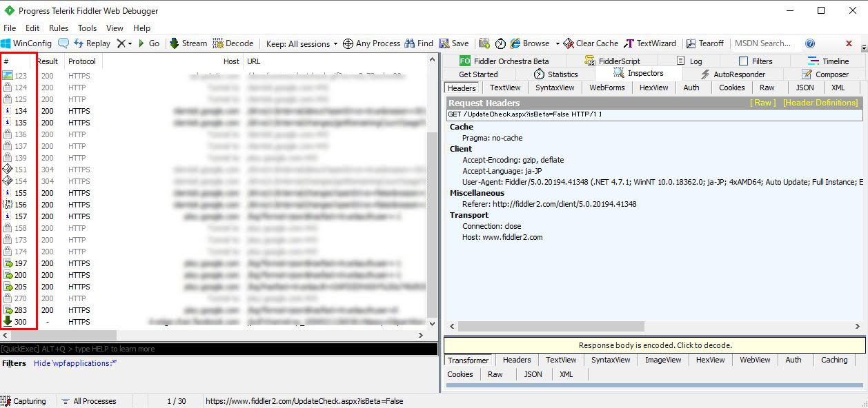
Task: Toggle Stream mode in toolbar
Action: point(188,43)
